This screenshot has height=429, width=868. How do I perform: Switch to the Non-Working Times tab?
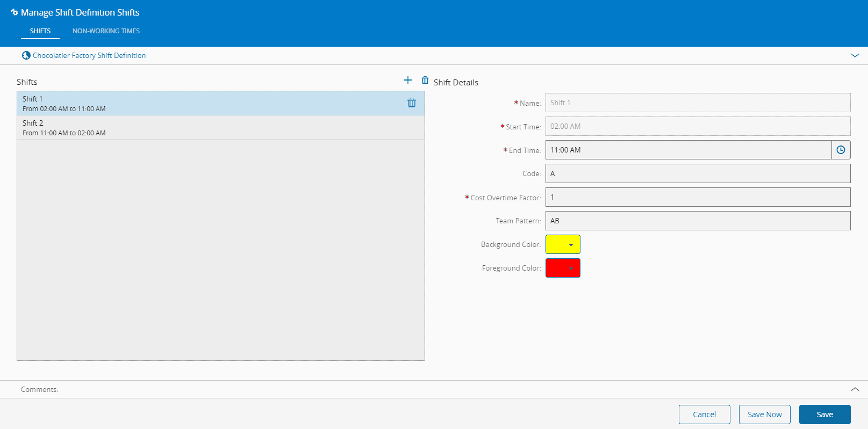tap(106, 31)
